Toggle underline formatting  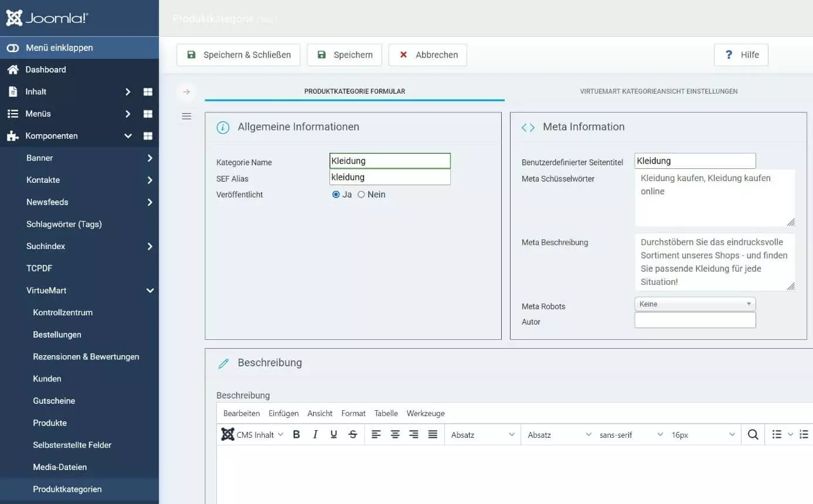click(334, 435)
